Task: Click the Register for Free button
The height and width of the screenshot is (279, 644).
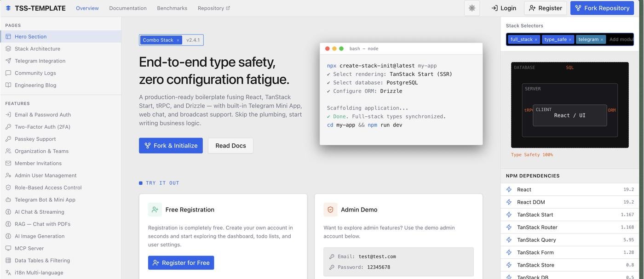Action: point(181,263)
